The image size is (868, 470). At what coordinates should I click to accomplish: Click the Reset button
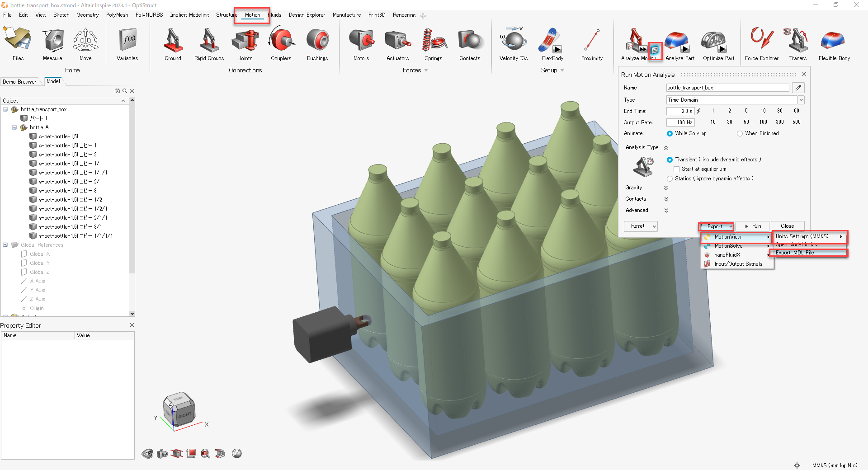[x=638, y=226]
